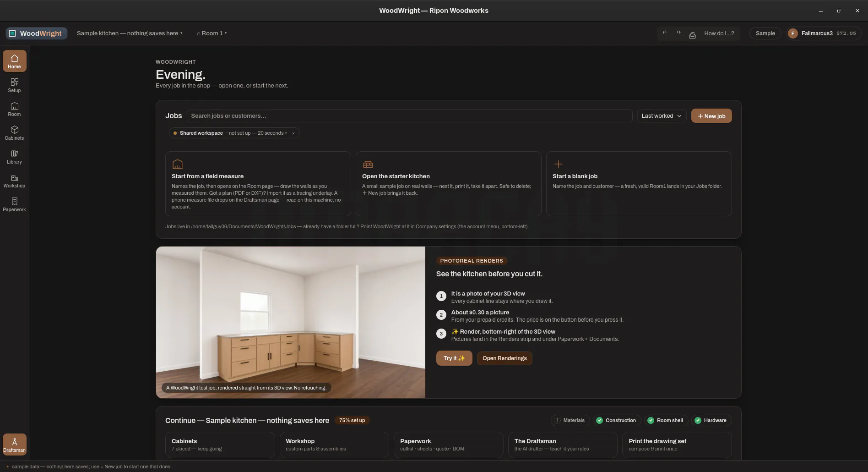The height and width of the screenshot is (472, 868).
Task: Open The Draftsman continue card
Action: (563, 445)
